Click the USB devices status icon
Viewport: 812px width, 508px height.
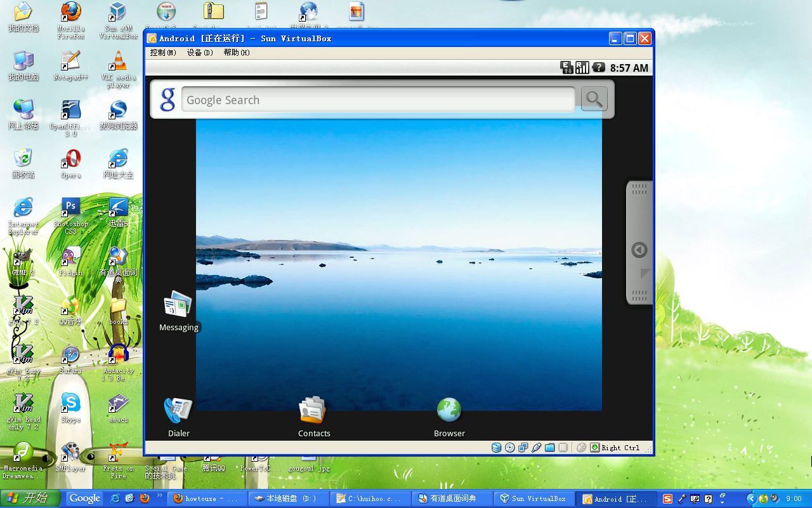pos(537,448)
